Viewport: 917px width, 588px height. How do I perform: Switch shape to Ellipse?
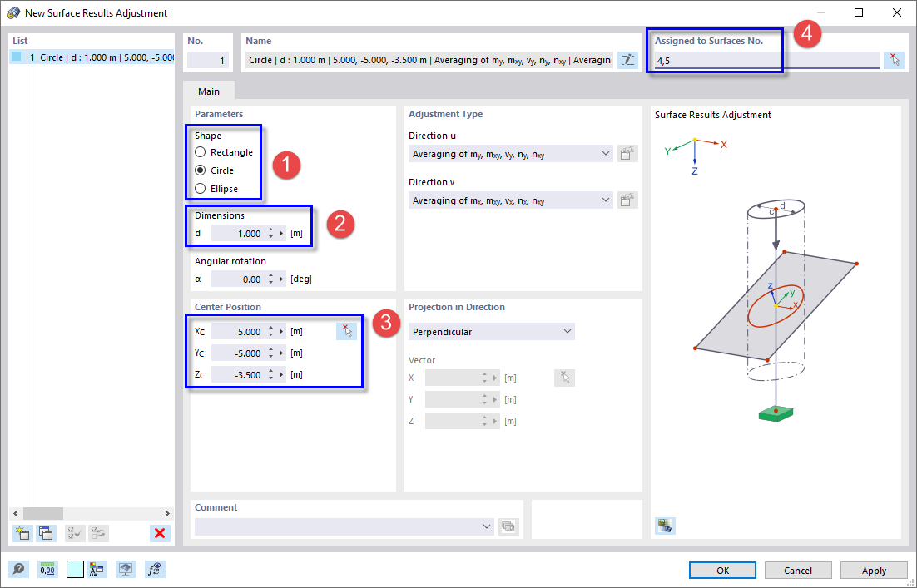pyautogui.click(x=200, y=187)
